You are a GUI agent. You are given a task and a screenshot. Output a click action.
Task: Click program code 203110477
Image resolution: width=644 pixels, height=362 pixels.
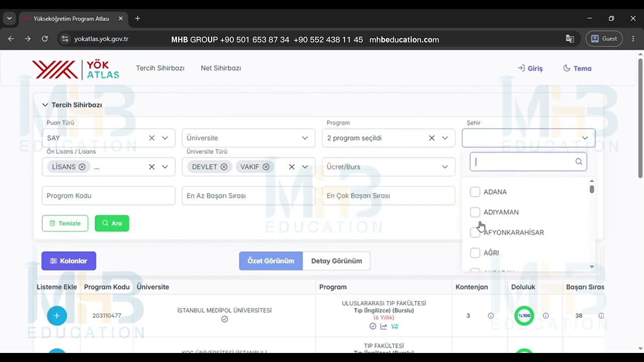click(107, 316)
